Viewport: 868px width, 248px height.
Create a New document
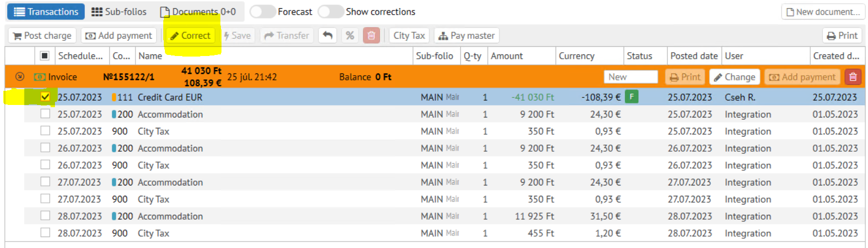pos(822,11)
